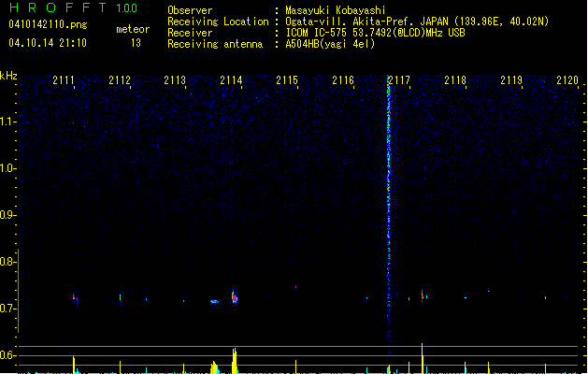The height and width of the screenshot is (374, 588).
Task: Click the kHz axis unit label
Action: point(8,76)
